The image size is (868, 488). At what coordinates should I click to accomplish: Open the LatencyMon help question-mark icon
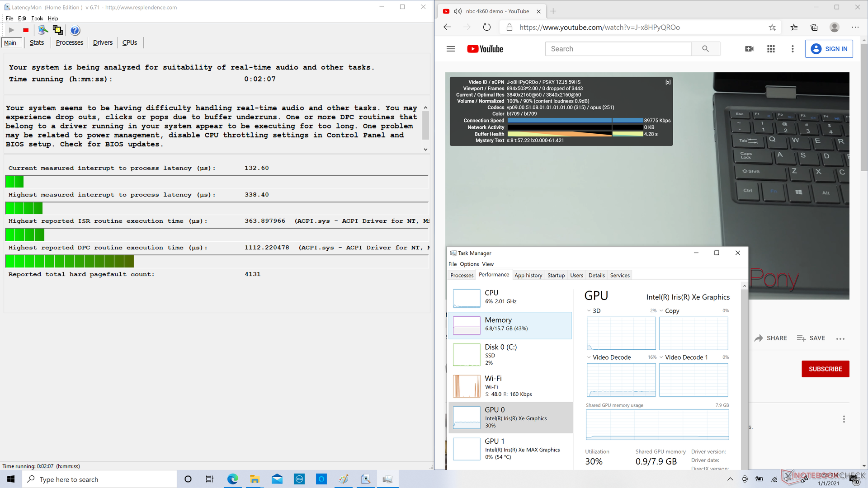pyautogui.click(x=75, y=30)
